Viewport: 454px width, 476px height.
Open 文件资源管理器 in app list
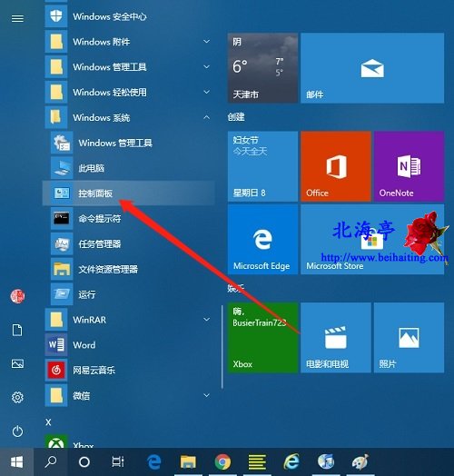(x=129, y=269)
